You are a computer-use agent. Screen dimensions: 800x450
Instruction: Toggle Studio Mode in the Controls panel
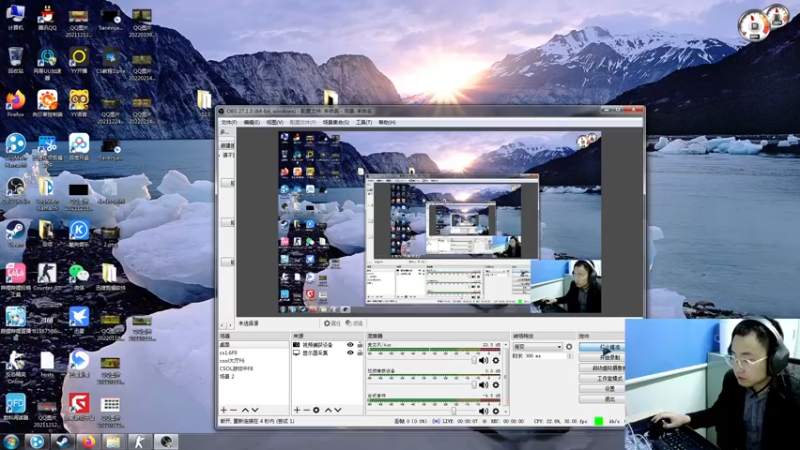(x=602, y=379)
